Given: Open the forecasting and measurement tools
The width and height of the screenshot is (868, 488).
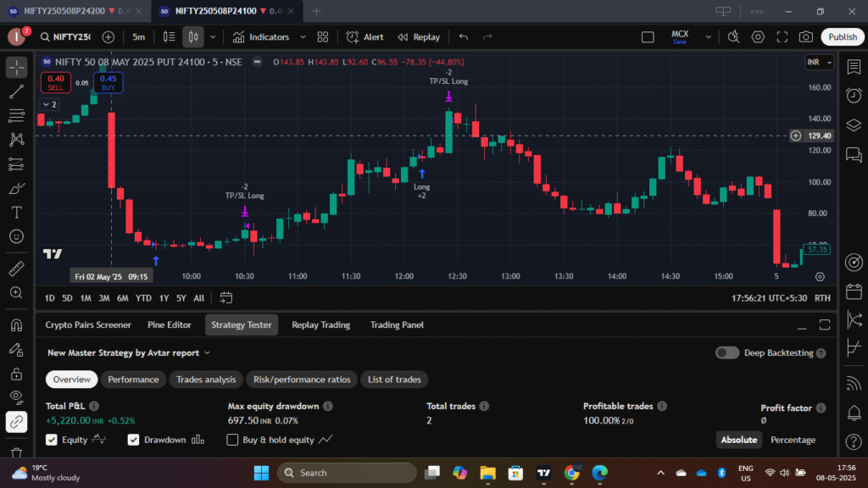Looking at the screenshot, I should 17,164.
